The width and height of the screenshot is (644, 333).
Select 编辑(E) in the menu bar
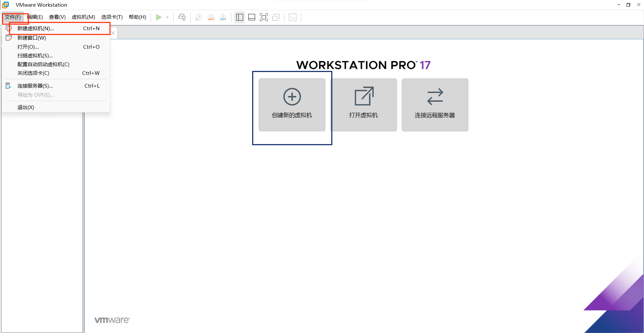[35, 17]
